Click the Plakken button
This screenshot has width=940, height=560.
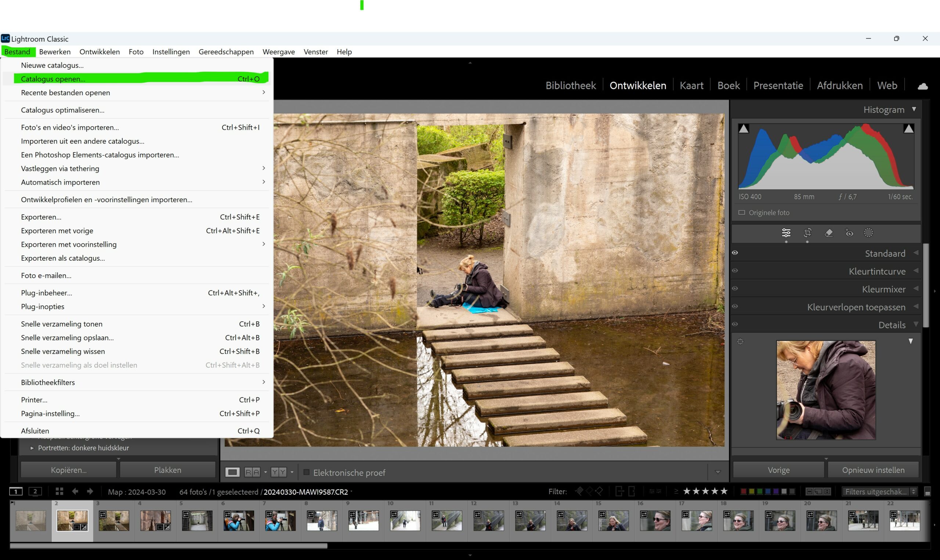point(168,470)
